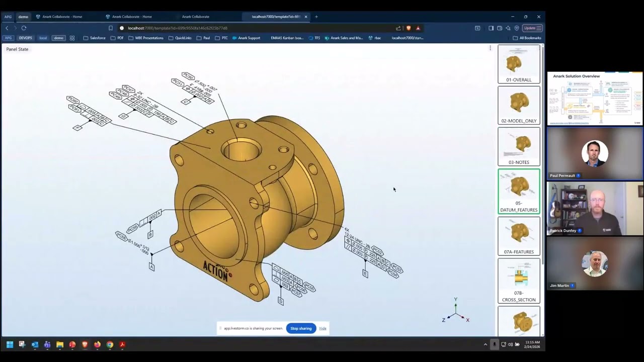
Task: Open the Brave VPN icon
Action: tap(517, 28)
